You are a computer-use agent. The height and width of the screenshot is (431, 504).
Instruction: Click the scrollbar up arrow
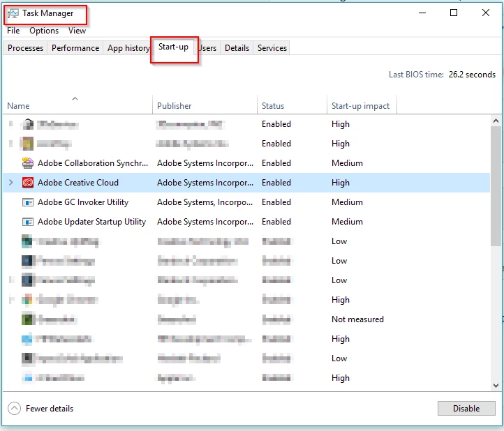point(496,121)
